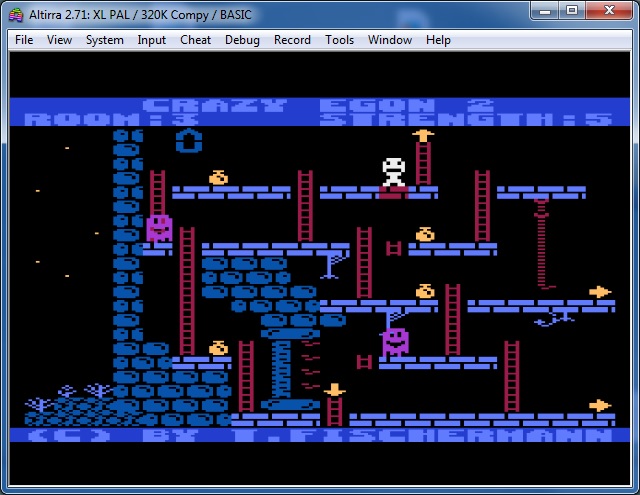Click the Altirra app icon in title bar
Viewport: 640px width, 495px height.
(16, 15)
